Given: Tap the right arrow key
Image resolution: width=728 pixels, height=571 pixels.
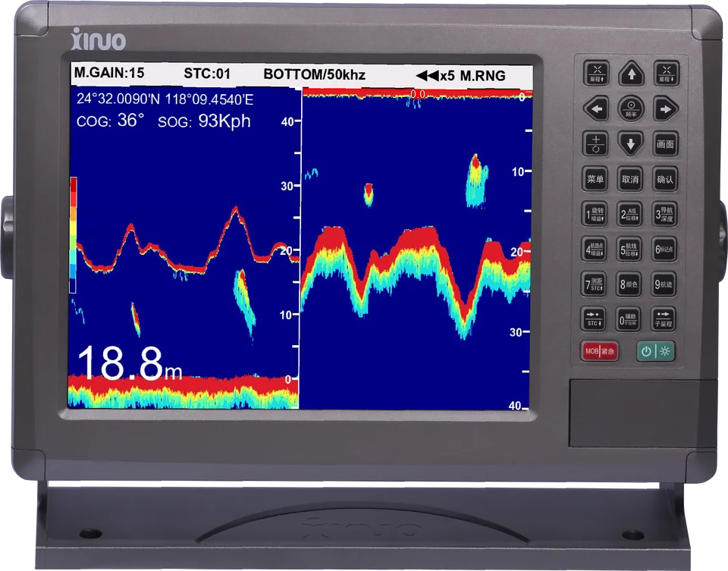Looking at the screenshot, I should [x=666, y=108].
